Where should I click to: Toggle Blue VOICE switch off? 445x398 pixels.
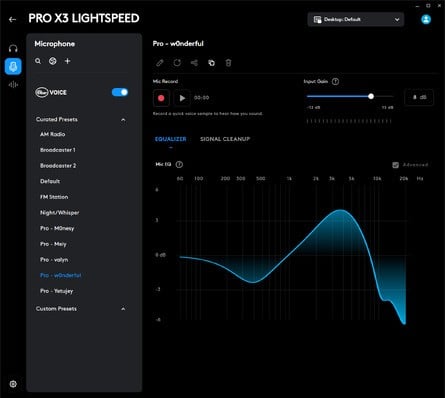(120, 92)
